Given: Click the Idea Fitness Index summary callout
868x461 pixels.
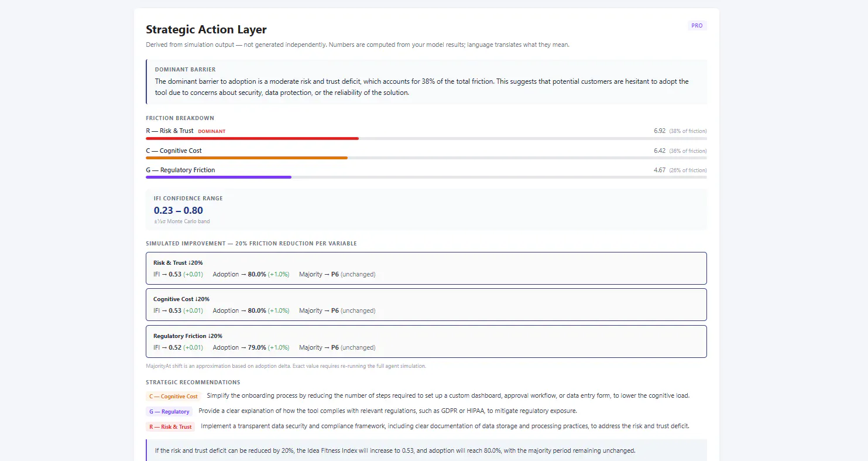Looking at the screenshot, I should pos(426,450).
